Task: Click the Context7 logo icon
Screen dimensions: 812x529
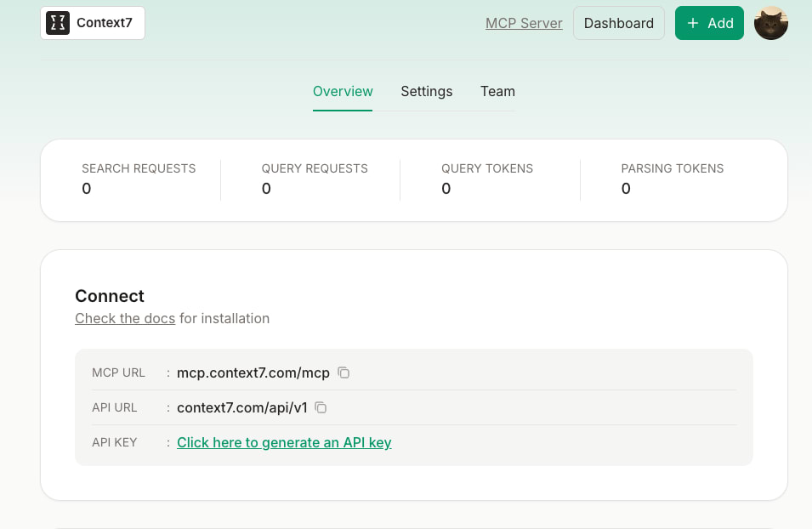Action: click(x=58, y=23)
